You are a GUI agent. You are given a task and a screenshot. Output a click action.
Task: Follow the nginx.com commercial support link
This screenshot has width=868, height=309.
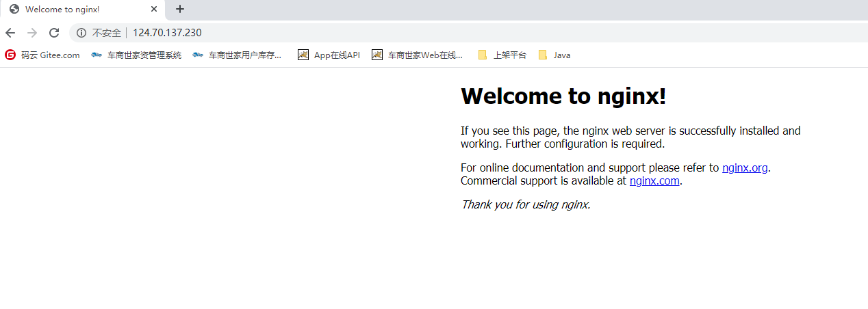click(654, 181)
